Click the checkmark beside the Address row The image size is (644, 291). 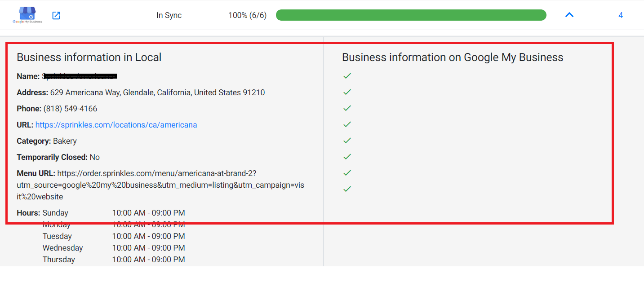[x=347, y=92]
